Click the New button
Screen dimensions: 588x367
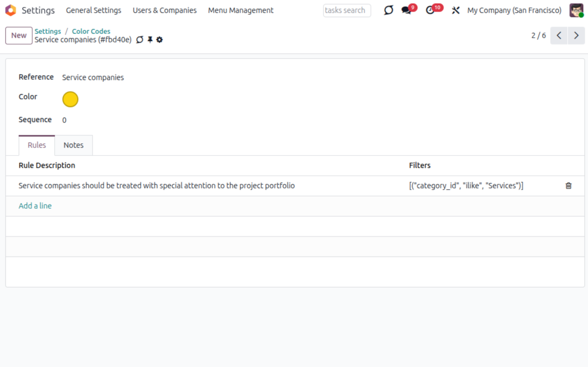(19, 35)
